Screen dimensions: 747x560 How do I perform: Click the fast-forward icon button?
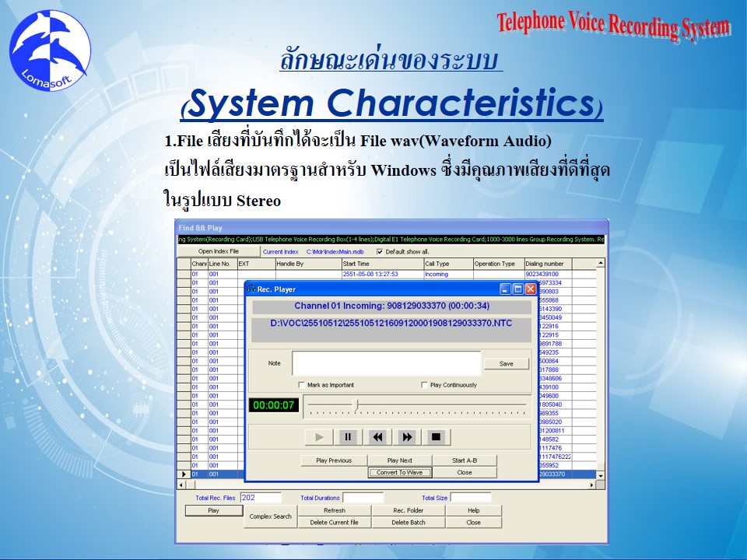point(407,437)
